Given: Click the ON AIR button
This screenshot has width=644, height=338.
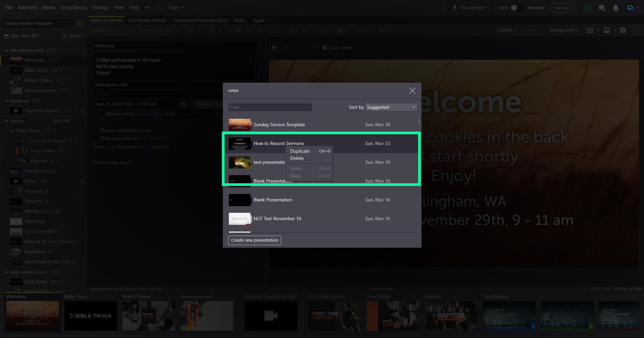Looking at the screenshot, I should [x=562, y=8].
